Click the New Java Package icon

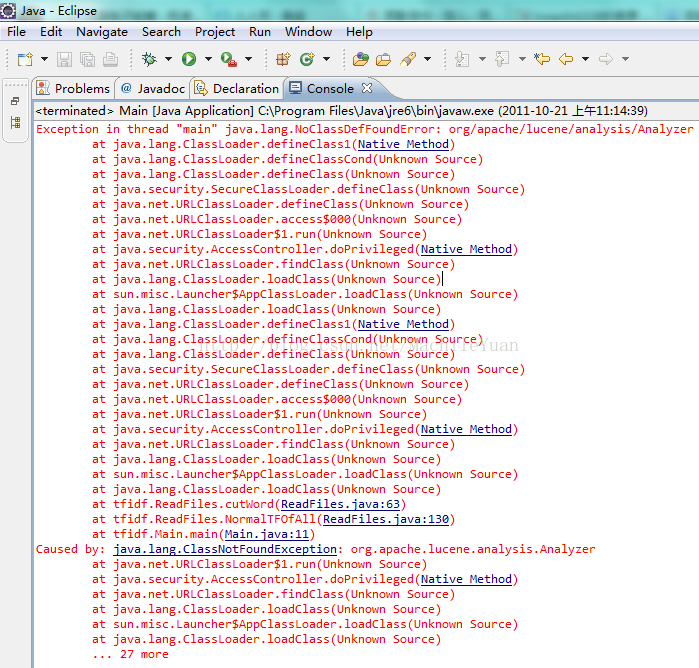point(283,60)
